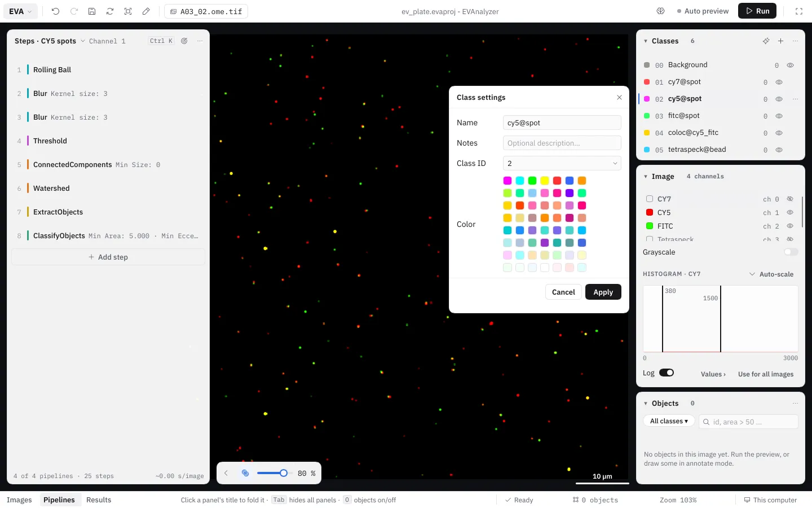Hide the CY5 channel via eye icon
This screenshot has height=508, width=812.
pos(790,212)
